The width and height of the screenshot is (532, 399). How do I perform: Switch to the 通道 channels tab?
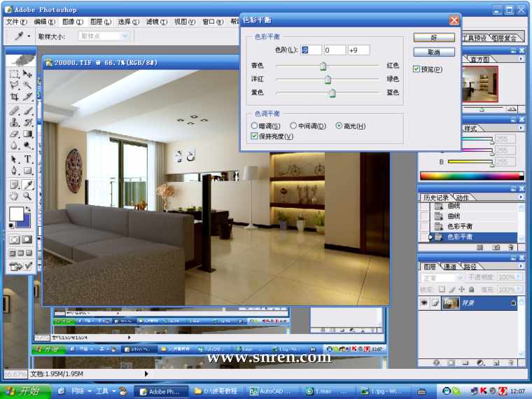(450, 267)
